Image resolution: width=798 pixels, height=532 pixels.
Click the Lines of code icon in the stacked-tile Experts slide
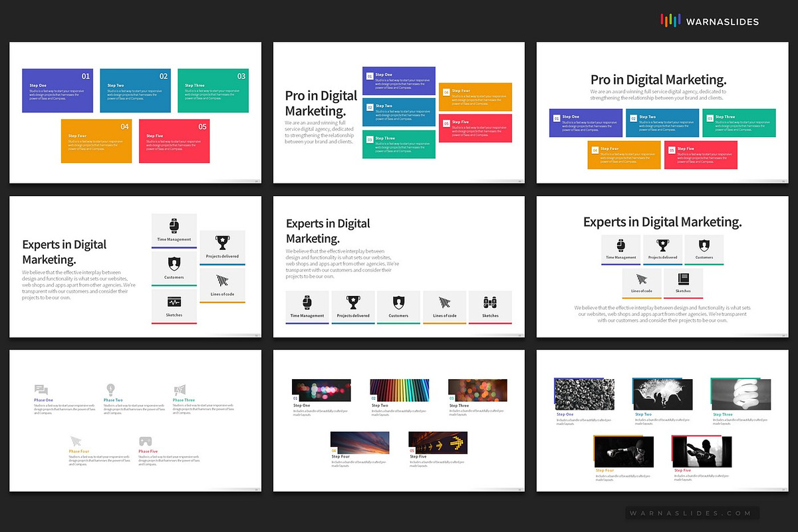222,280
